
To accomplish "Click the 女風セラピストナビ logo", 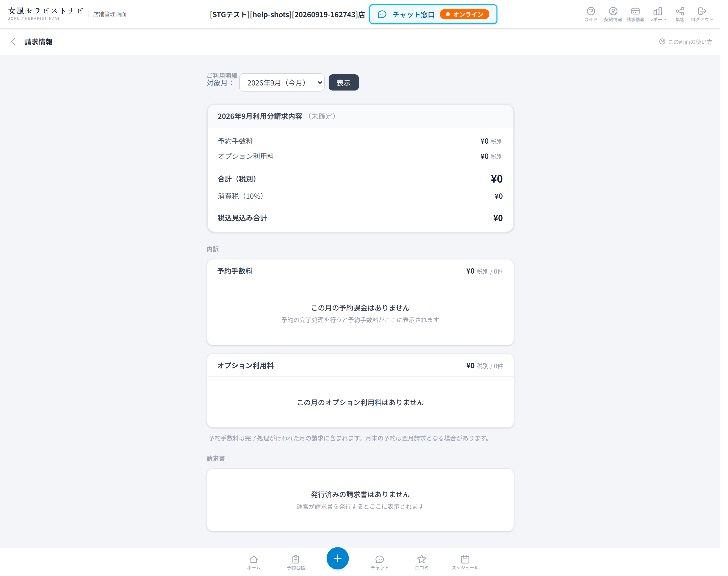I will 45,13.
